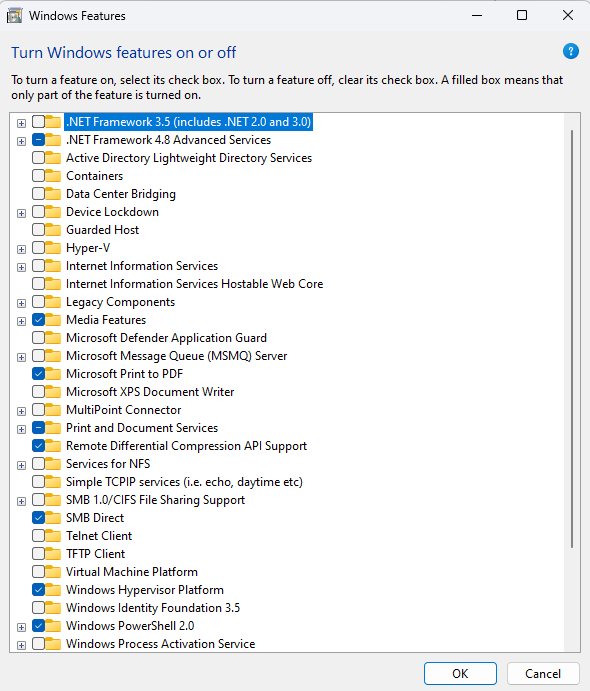This screenshot has width=590, height=691.
Task: Check Windows Identity Foundation 3.5 checkbox
Action: [38, 608]
